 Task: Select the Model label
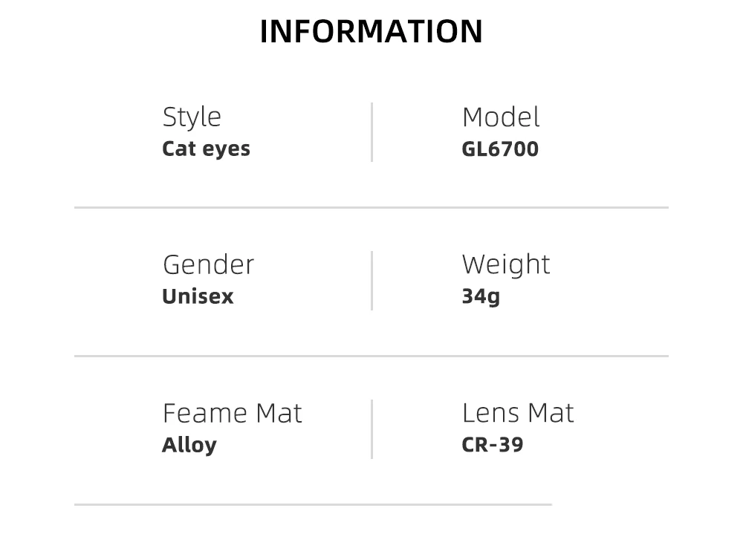[x=501, y=117]
